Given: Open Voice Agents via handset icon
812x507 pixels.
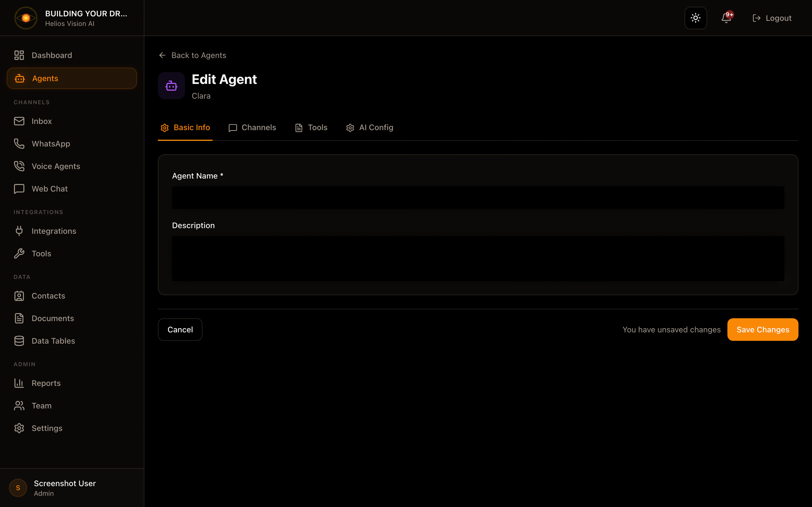Looking at the screenshot, I should (x=19, y=166).
